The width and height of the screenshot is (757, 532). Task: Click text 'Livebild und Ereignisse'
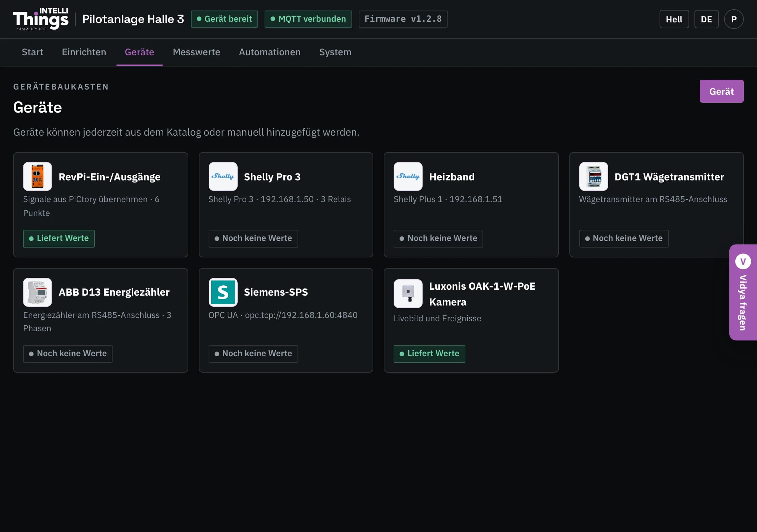point(437,318)
